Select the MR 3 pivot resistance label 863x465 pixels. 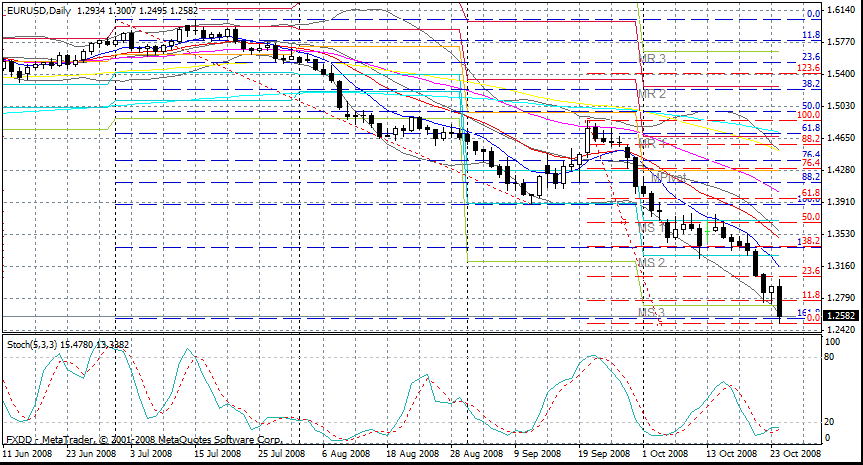click(653, 59)
